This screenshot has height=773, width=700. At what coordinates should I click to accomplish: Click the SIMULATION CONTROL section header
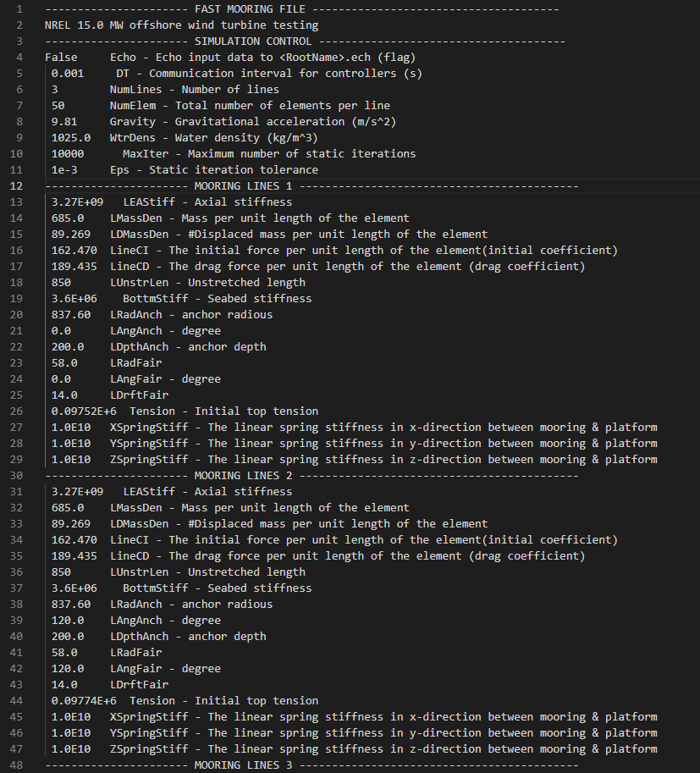click(252, 41)
